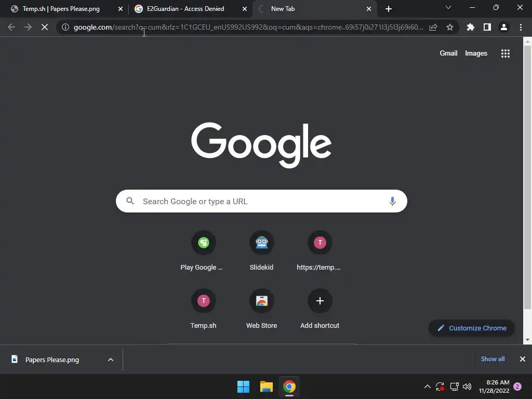The image size is (532, 399).
Task: Share this page icon in address bar
Action: [x=433, y=27]
